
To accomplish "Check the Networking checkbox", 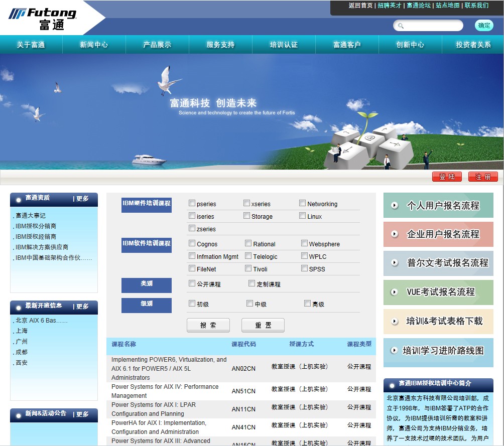I will 303,203.
